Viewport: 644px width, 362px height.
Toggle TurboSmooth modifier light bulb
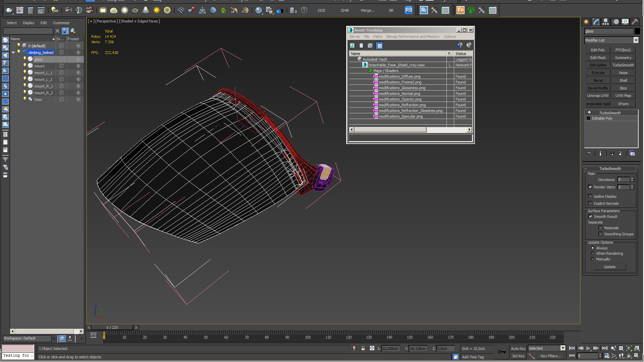(589, 113)
